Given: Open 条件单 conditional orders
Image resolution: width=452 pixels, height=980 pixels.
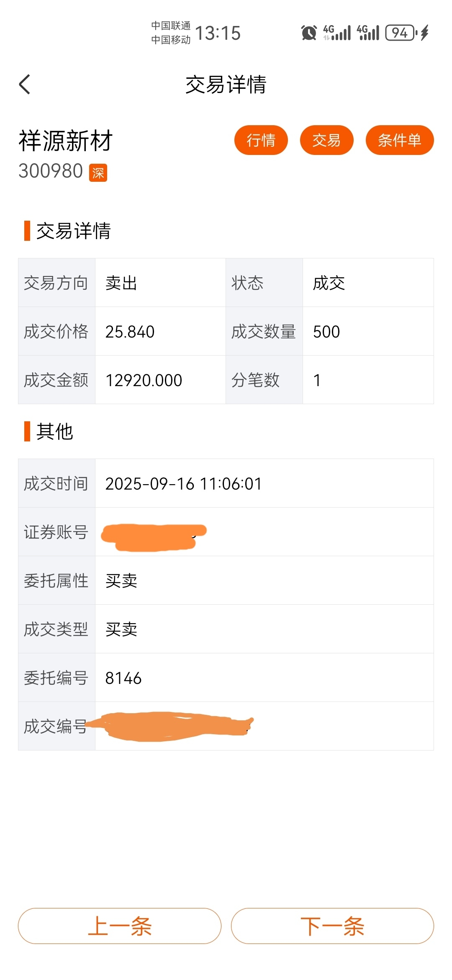Looking at the screenshot, I should point(400,140).
